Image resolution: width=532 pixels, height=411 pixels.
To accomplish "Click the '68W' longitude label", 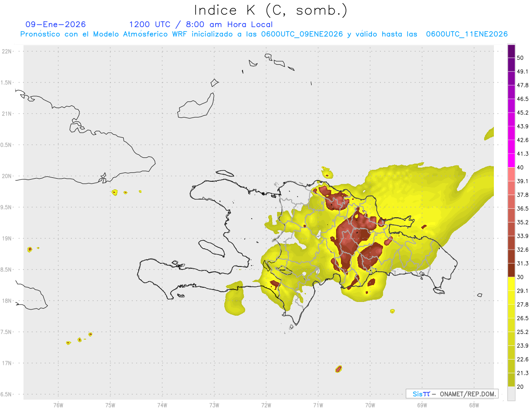I will point(474,405).
